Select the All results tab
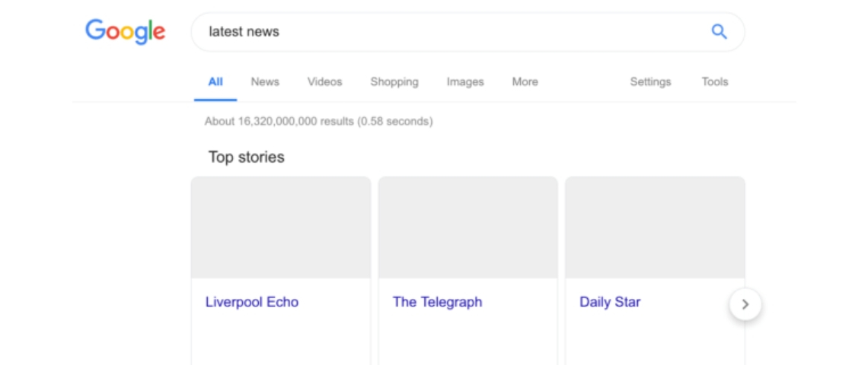868x365 pixels. point(215,82)
